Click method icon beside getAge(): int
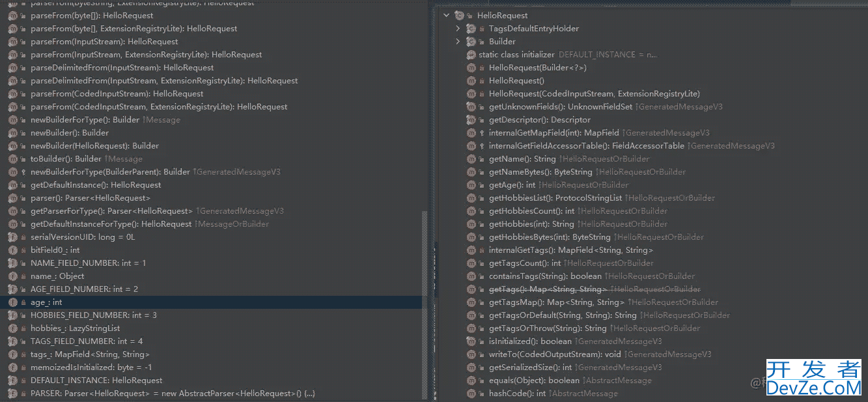The height and width of the screenshot is (402, 868). (471, 184)
